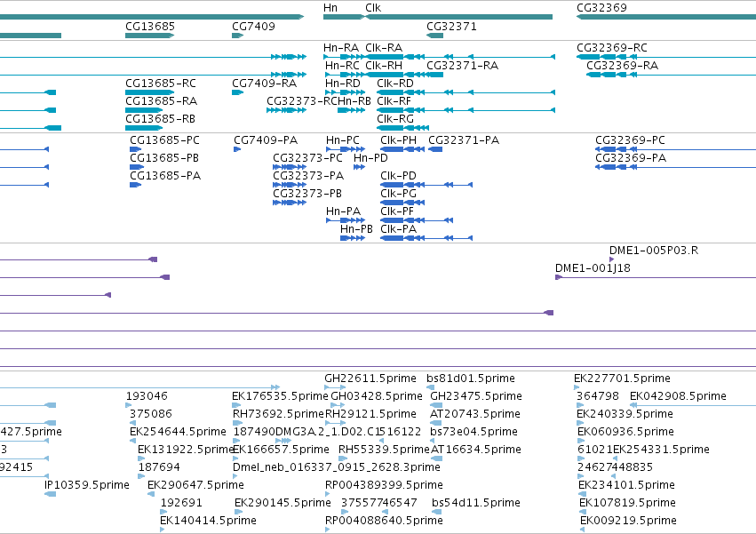Select feature 375086

(x=150, y=414)
